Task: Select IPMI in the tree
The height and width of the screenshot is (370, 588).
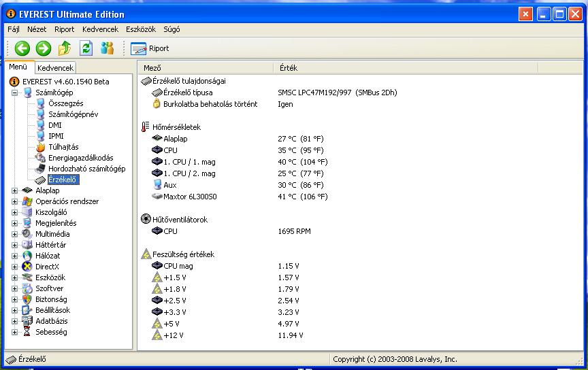Action: click(x=56, y=136)
